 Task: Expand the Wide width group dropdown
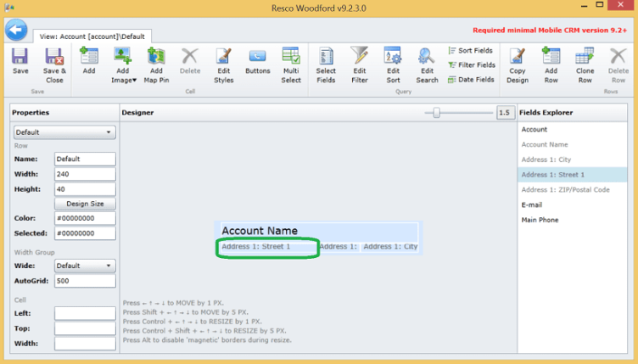[84, 266]
